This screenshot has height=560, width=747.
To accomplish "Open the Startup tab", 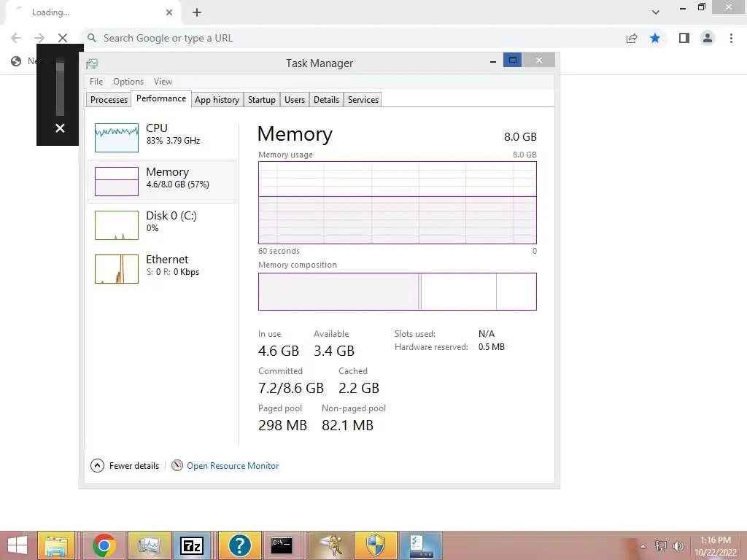I will coord(262,99).
